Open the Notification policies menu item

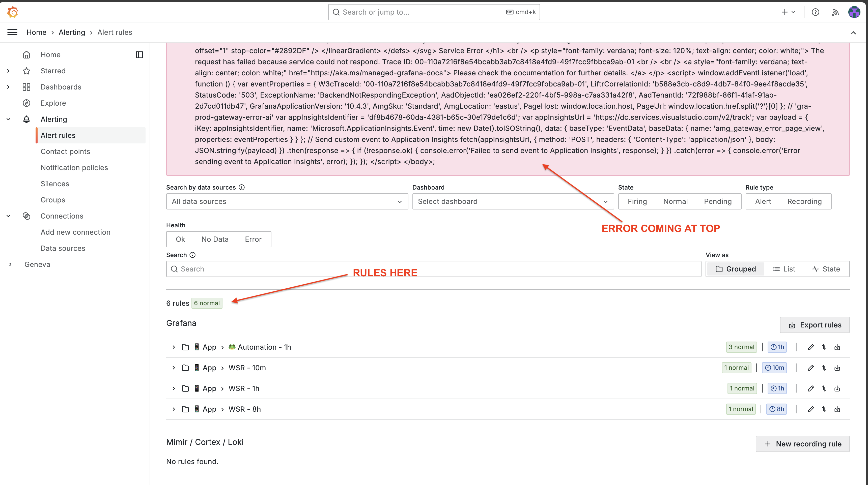pyautogui.click(x=74, y=167)
